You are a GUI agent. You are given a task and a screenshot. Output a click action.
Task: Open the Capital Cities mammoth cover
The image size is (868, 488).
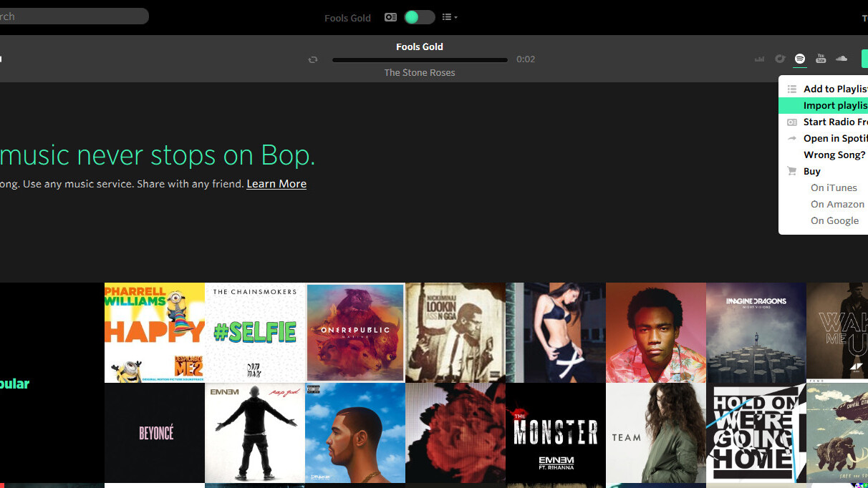pyautogui.click(x=837, y=433)
